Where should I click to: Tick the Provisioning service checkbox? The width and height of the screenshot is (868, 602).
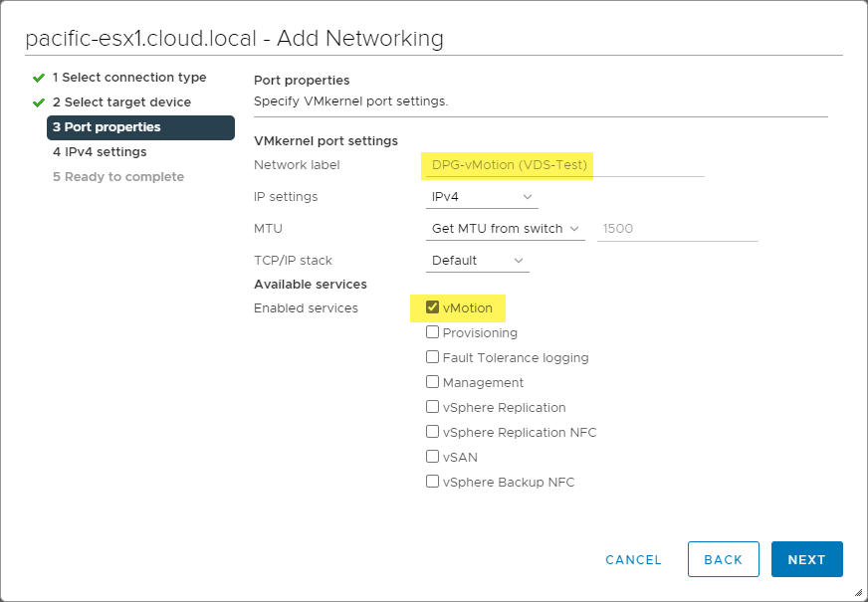point(432,332)
